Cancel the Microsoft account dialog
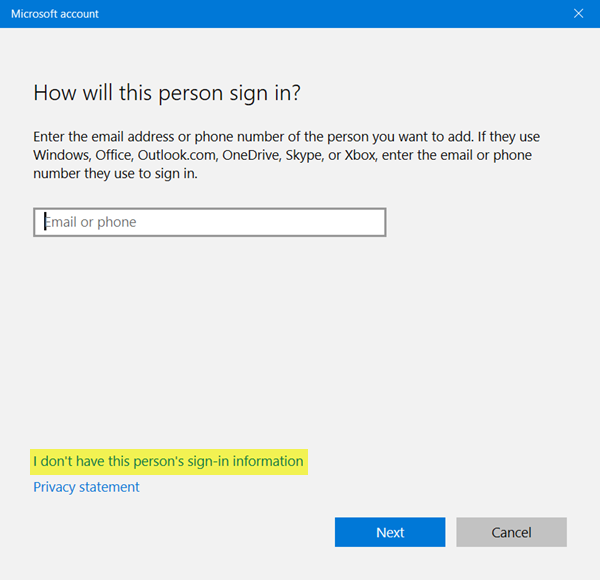The height and width of the screenshot is (580, 600). [x=511, y=532]
